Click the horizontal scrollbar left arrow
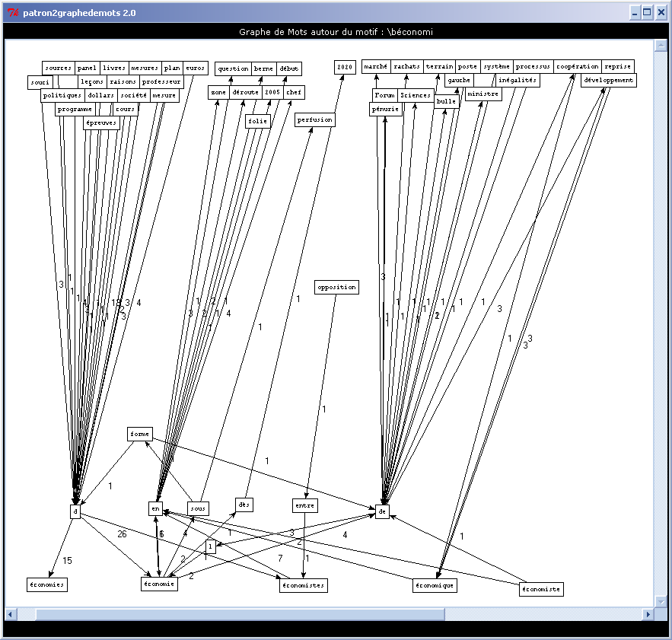Image resolution: width=672 pixels, height=640 pixels. (x=10, y=614)
